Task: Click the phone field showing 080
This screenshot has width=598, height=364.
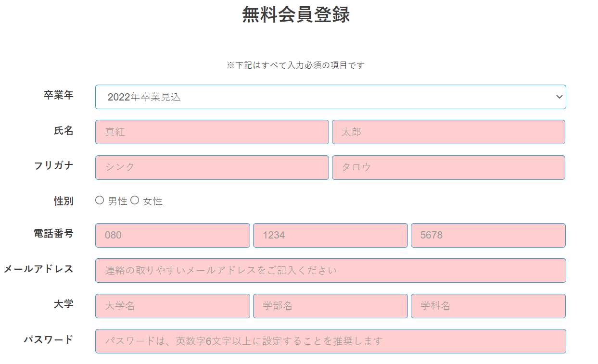Action: point(172,236)
